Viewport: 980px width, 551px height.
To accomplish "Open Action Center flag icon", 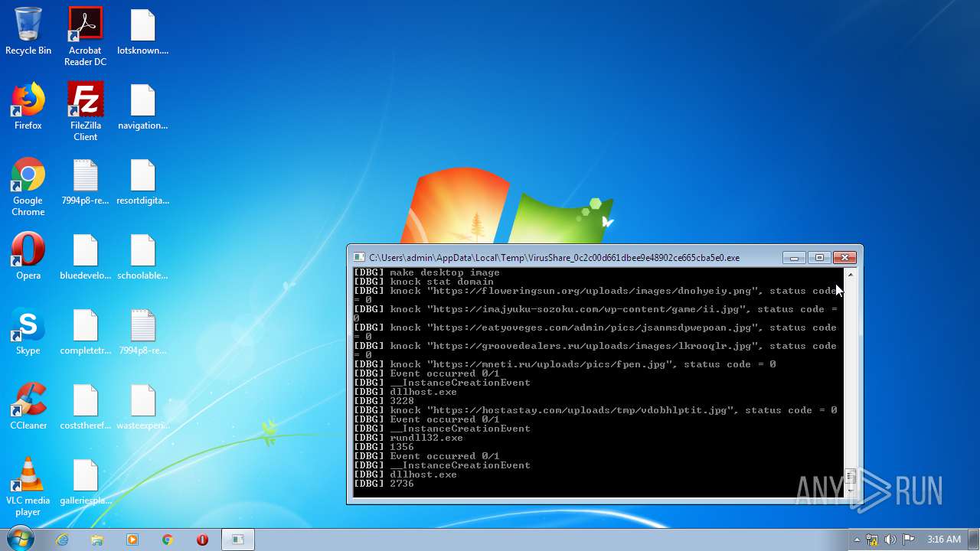I will tap(909, 540).
